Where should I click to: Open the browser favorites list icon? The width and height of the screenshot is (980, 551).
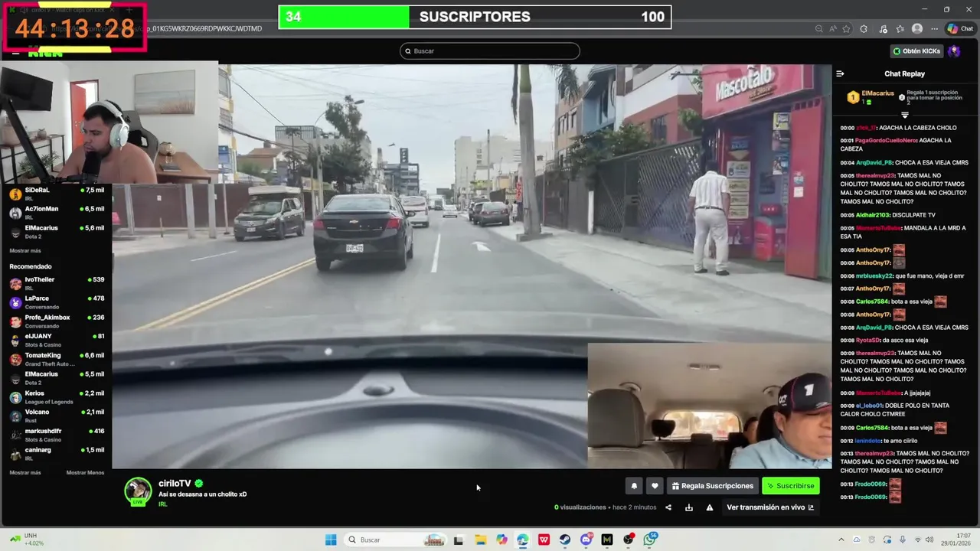(x=900, y=29)
